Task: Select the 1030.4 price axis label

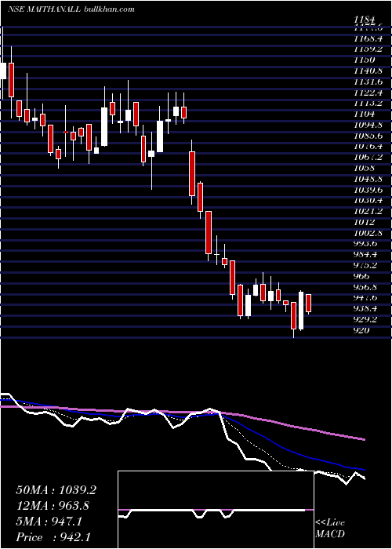Action: (x=368, y=201)
